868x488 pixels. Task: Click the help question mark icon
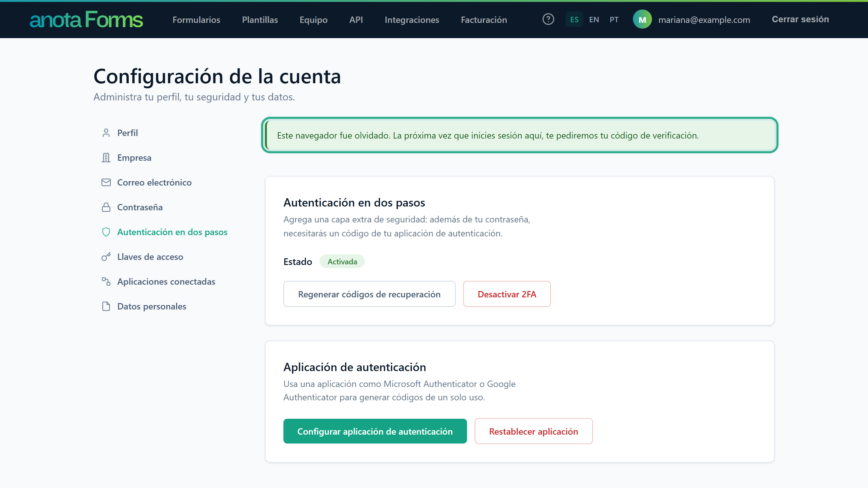click(548, 19)
